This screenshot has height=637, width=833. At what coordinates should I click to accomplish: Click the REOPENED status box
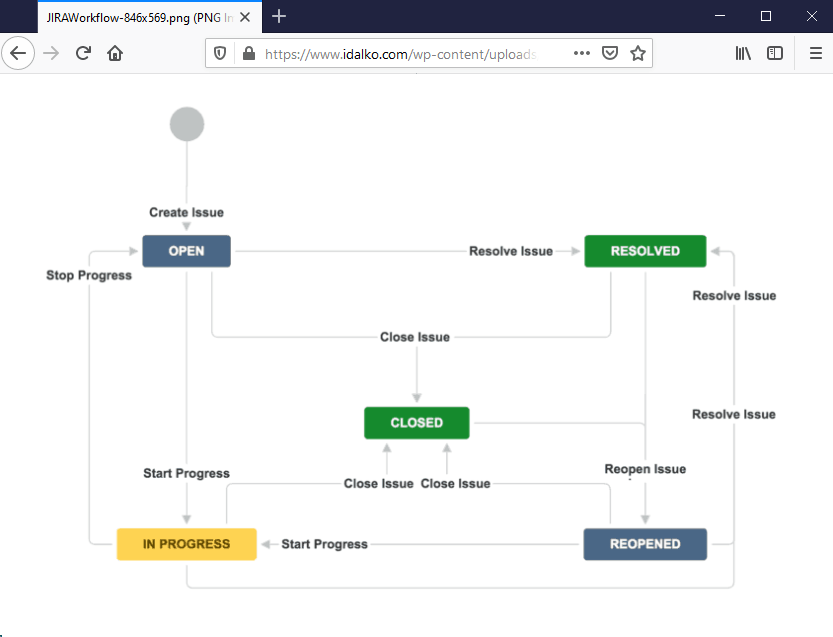click(x=645, y=544)
